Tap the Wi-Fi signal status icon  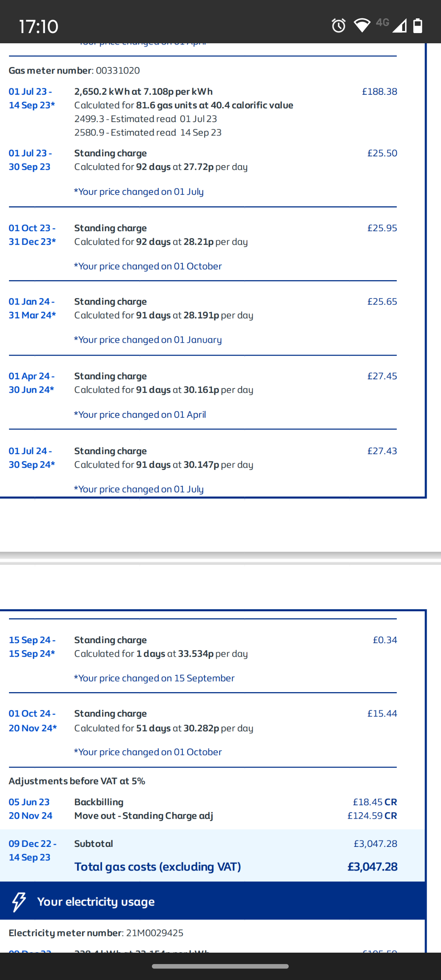(x=362, y=25)
